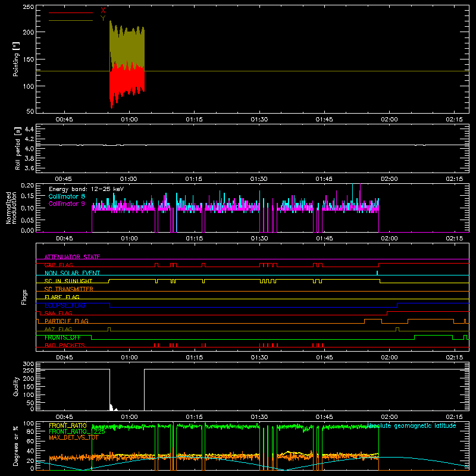Image resolution: width=476 pixels, height=476 pixels.
Task: Click the 01:45 time label under modulation plot
Action: click(324, 239)
